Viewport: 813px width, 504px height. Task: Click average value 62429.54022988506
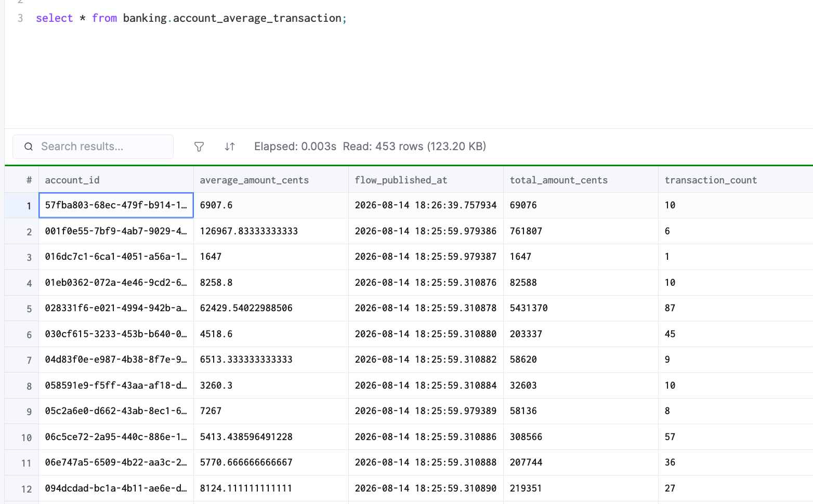click(x=246, y=308)
